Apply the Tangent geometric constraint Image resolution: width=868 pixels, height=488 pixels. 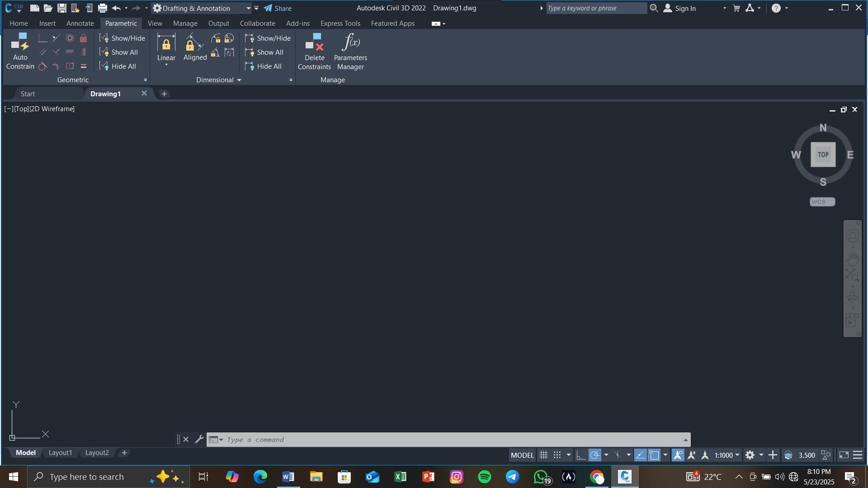42,66
